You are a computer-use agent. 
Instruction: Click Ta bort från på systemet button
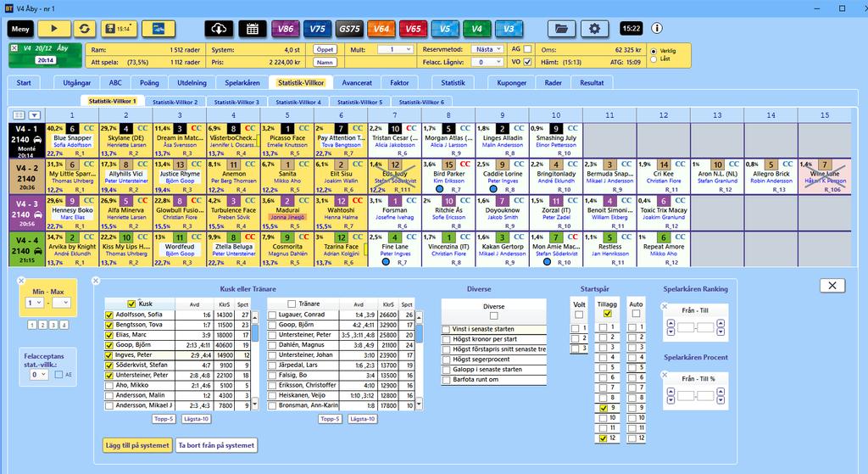216,445
